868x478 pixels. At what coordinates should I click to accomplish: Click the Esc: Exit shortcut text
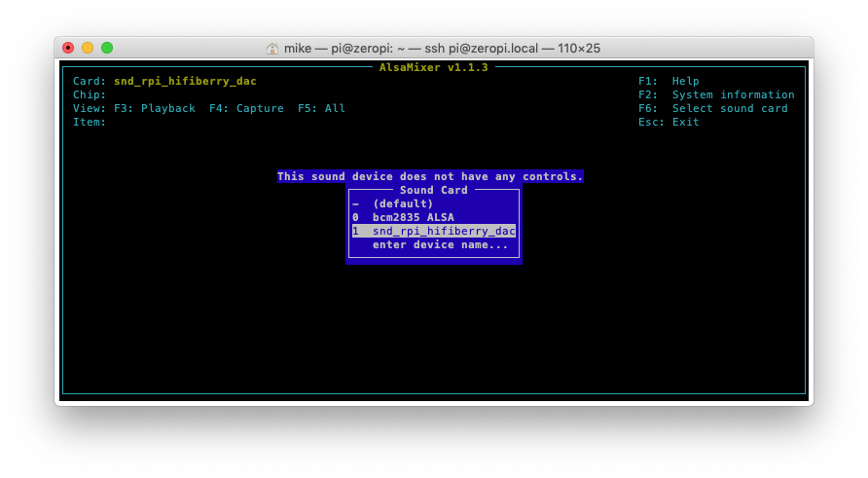coord(669,122)
